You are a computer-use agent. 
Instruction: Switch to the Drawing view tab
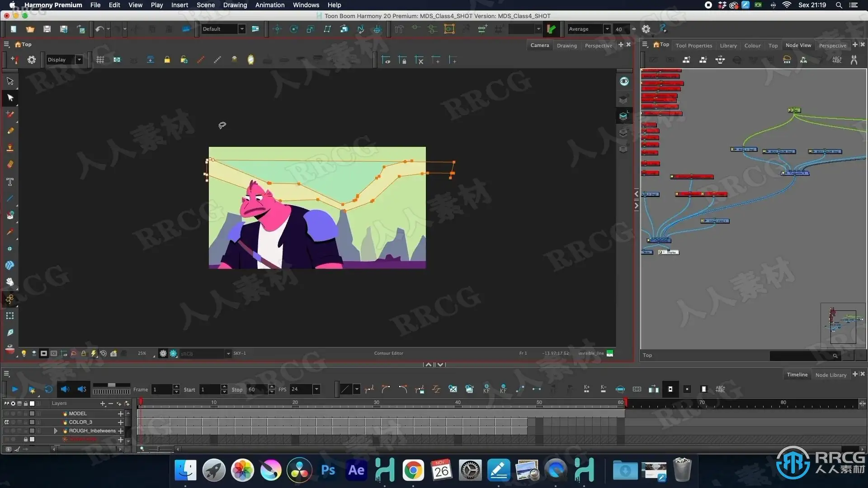(x=566, y=46)
